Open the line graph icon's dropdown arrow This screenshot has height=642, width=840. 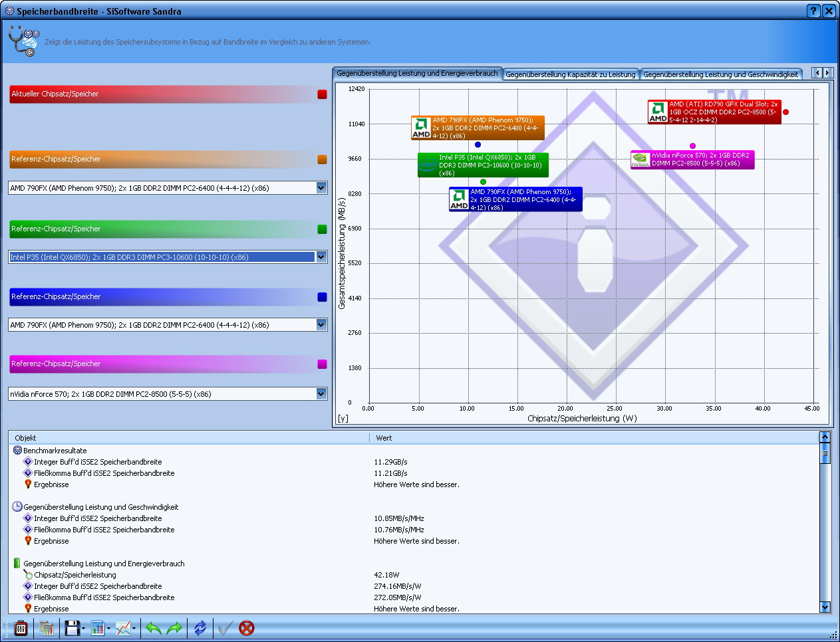click(x=134, y=629)
